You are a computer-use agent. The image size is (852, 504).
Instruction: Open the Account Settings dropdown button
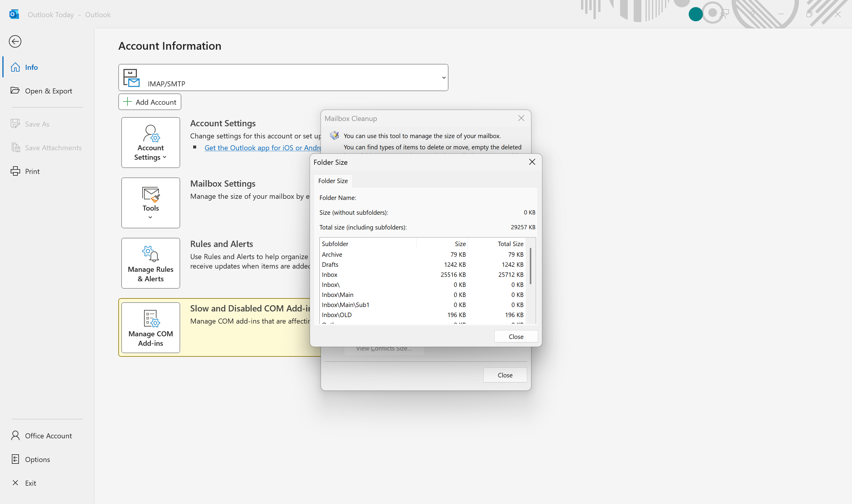[151, 142]
